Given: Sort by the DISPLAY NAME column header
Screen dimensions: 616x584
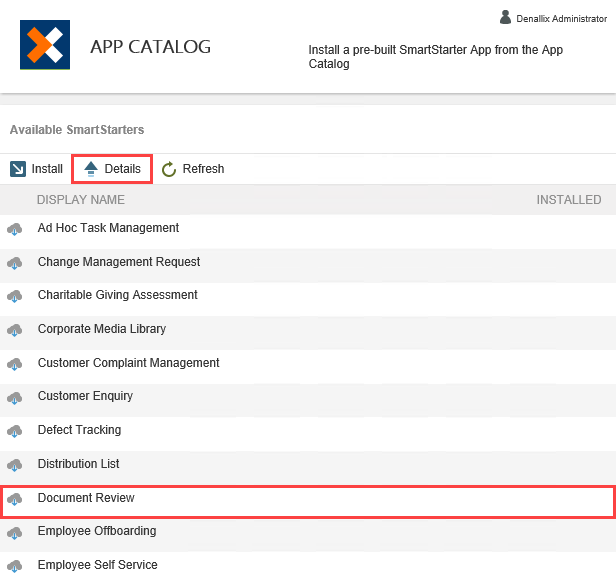Looking at the screenshot, I should (x=81, y=200).
